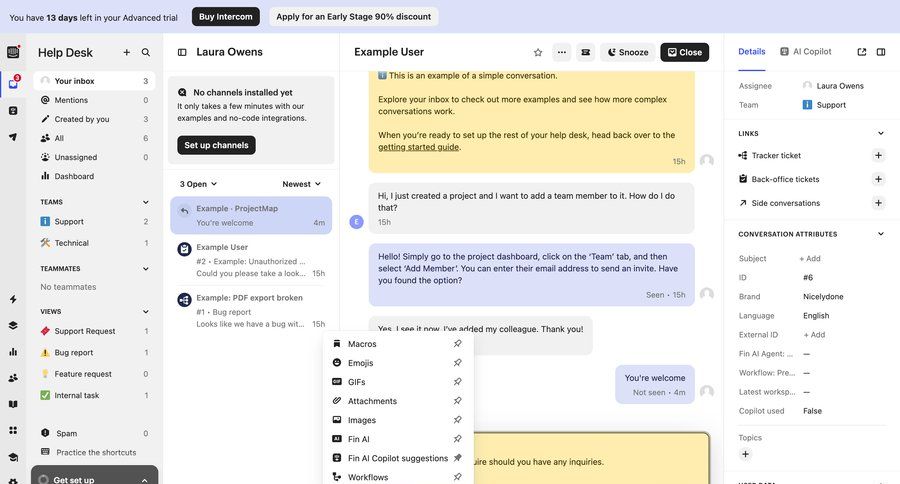Click the plus icon next to Help Desk

(126, 52)
